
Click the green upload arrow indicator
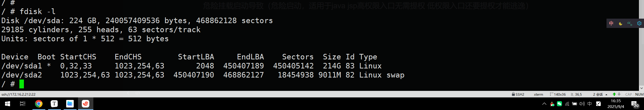[614, 94]
